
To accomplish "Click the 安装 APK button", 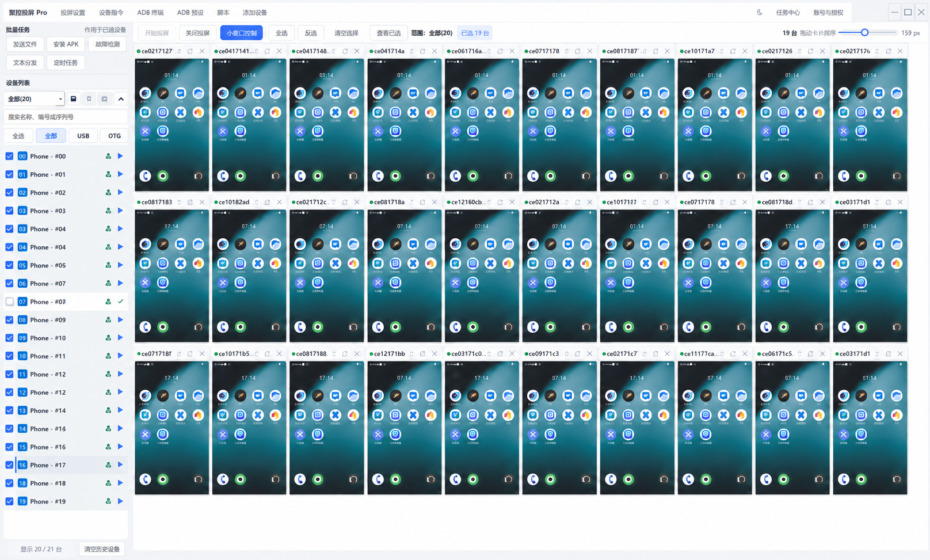I will pos(66,44).
